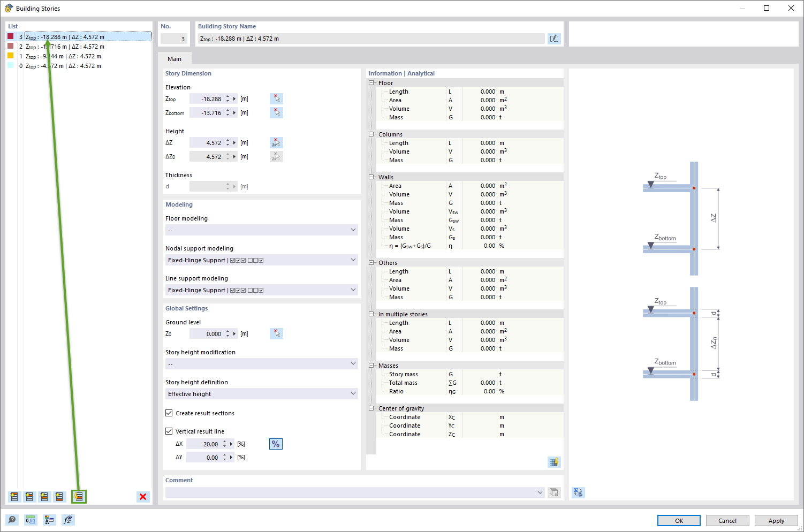This screenshot has height=532, width=804.
Task: Close the Building Stories window
Action: tap(791, 8)
